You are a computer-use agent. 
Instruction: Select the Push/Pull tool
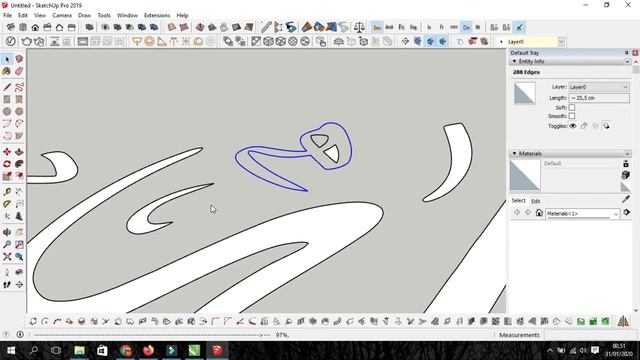tap(19, 152)
